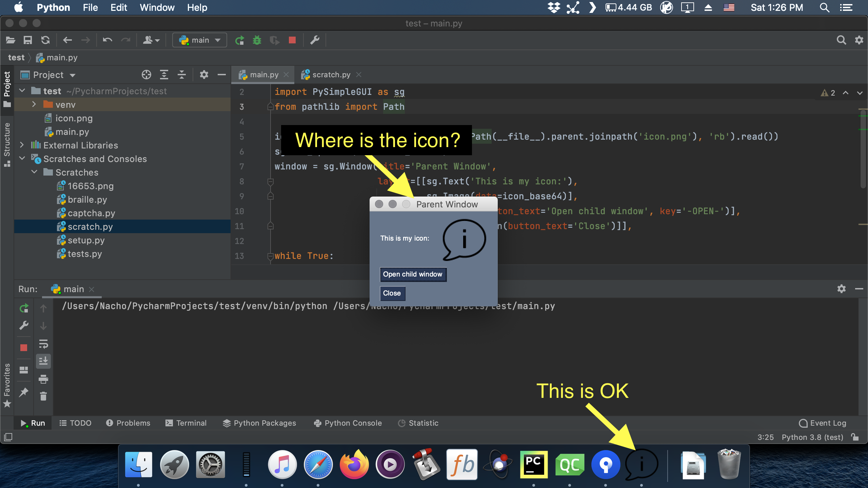Launch Firefox from the Dock
The image size is (868, 488).
coord(355,464)
